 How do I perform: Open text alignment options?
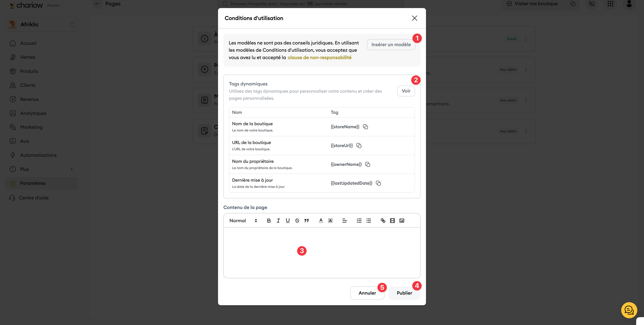point(344,220)
